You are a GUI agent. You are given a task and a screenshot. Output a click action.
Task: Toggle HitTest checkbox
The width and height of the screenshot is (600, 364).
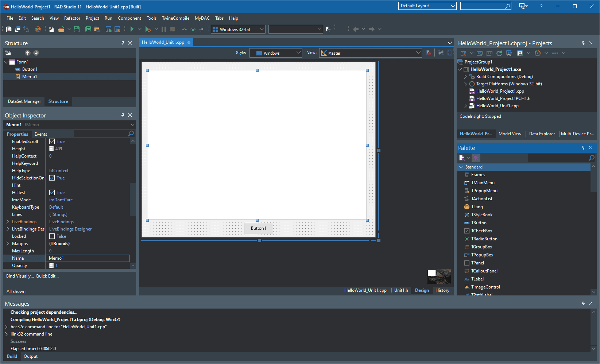52,193
